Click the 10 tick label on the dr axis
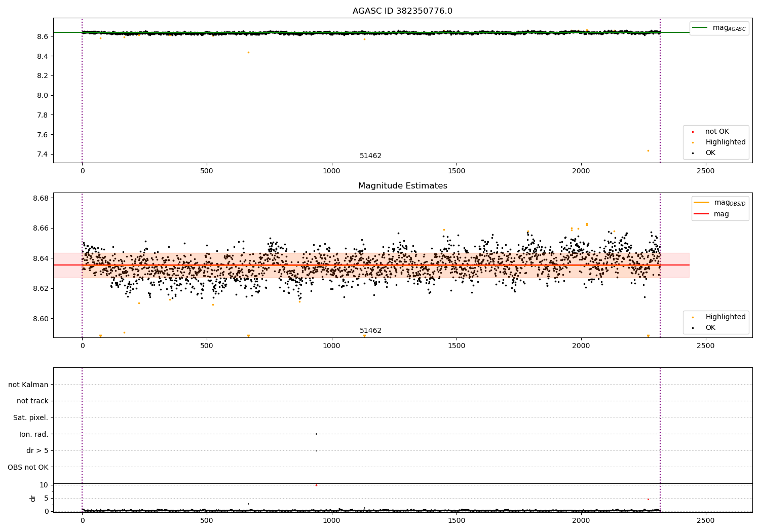Screen dimensions: 760x532 pos(44,485)
